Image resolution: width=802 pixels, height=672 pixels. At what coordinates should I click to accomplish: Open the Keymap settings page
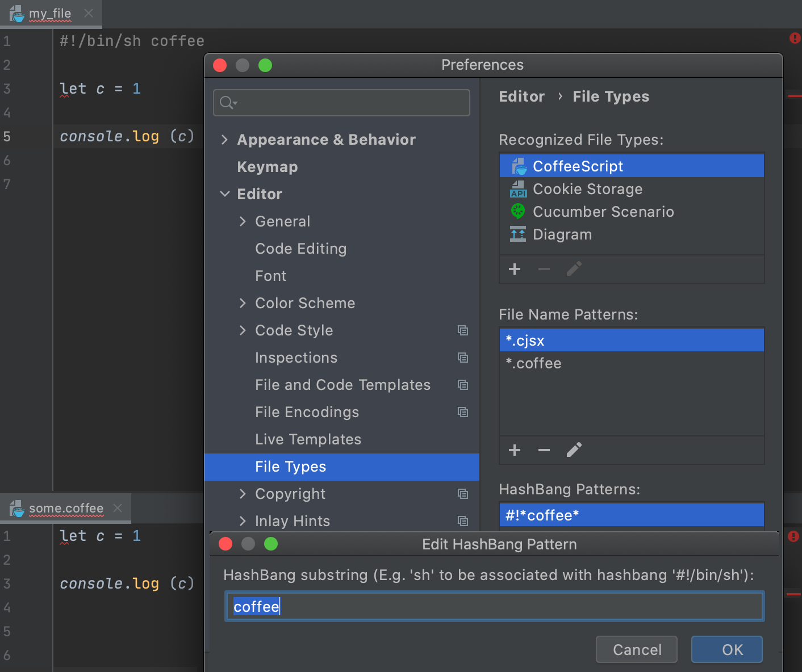click(268, 167)
